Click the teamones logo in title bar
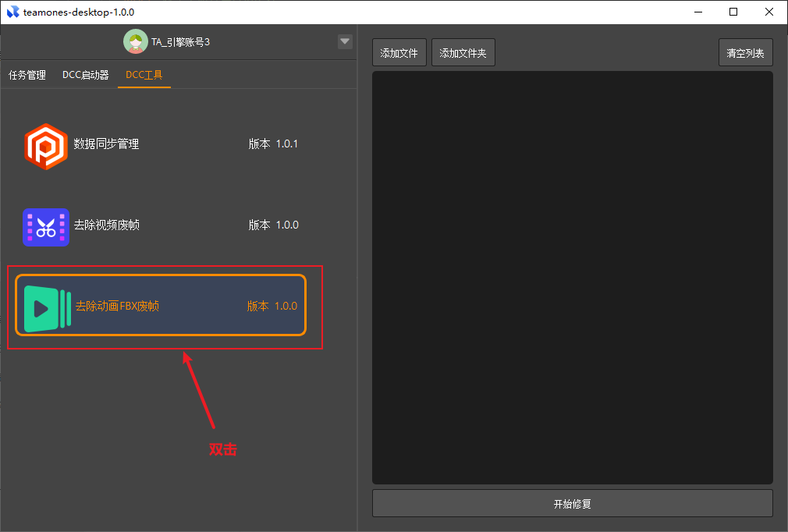 click(x=12, y=12)
